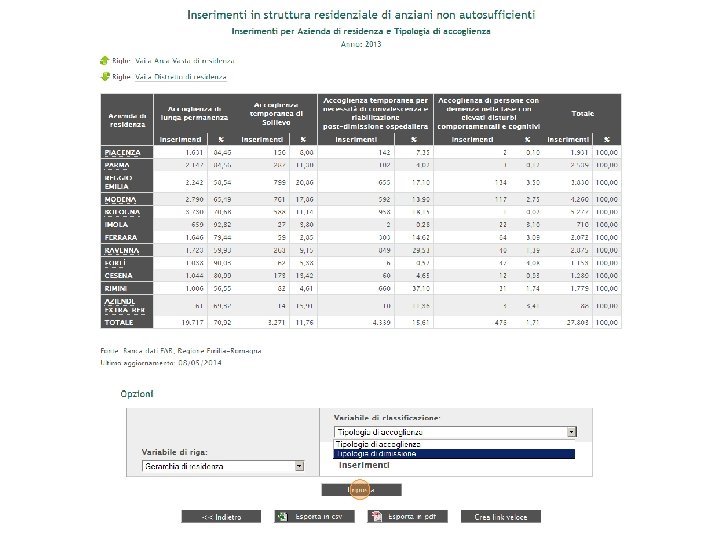This screenshot has width=720, height=540.
Task: Open the FORLÌ row link
Action: (115, 263)
